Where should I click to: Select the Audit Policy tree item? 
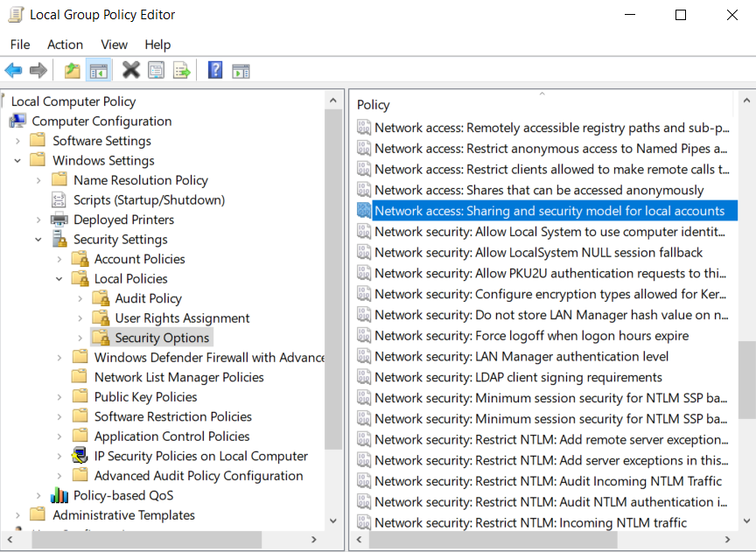[x=149, y=297]
